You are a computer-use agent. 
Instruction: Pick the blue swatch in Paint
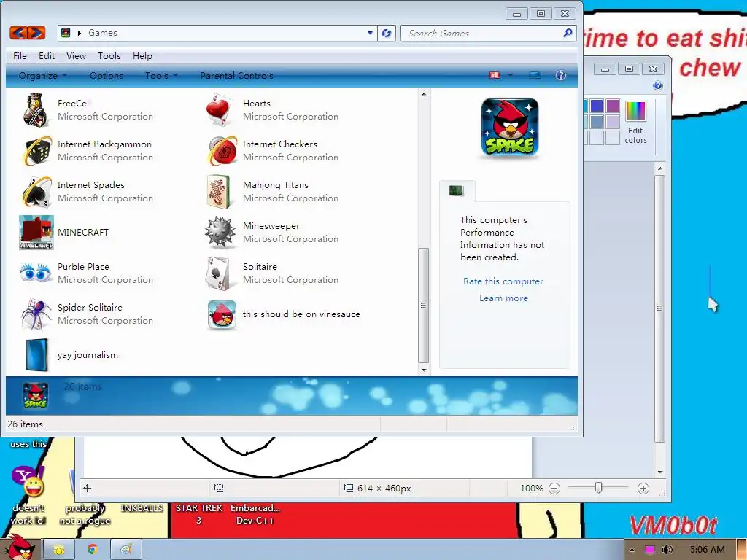pos(597,106)
